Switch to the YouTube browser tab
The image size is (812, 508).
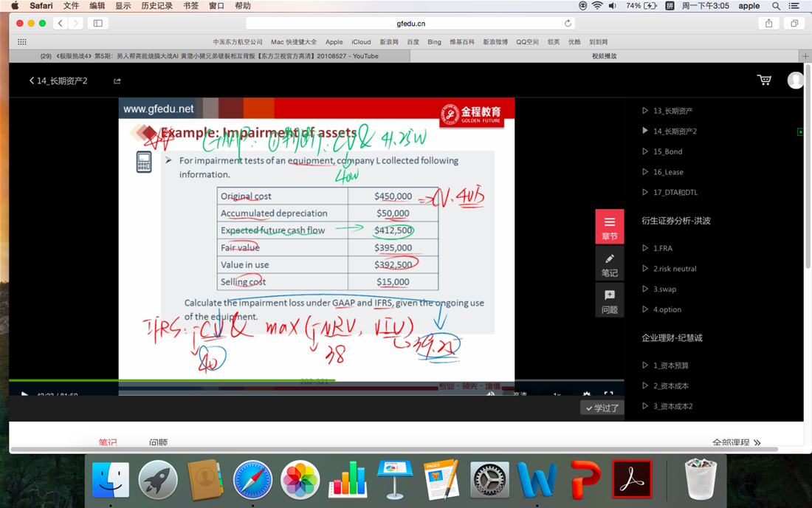point(210,56)
